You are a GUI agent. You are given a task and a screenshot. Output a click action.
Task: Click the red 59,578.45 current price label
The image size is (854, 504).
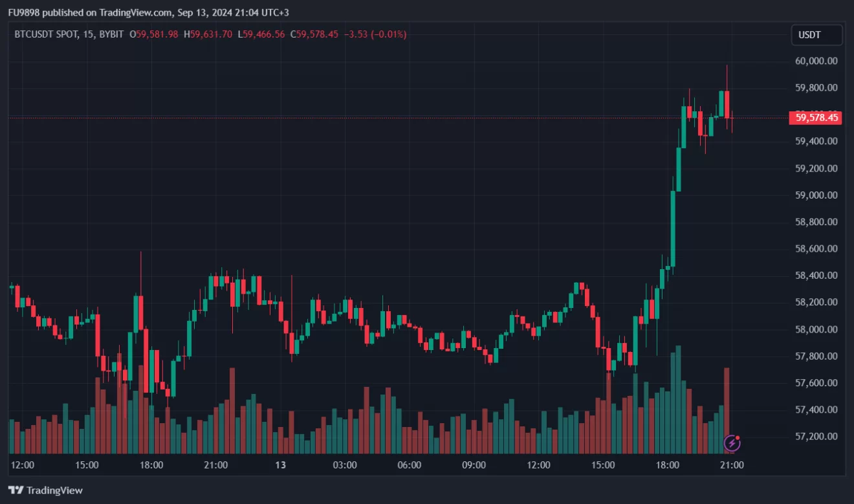(816, 118)
